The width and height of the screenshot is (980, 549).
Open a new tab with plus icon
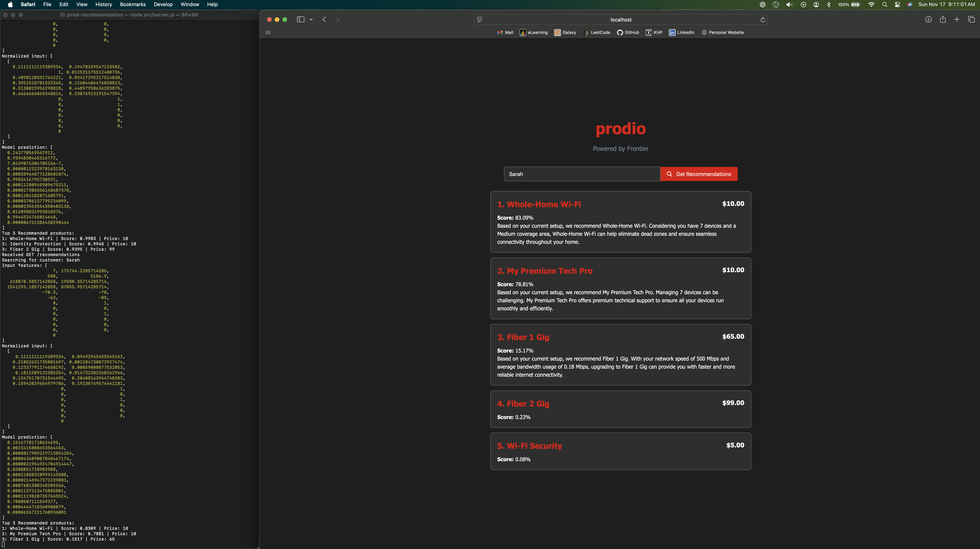tap(957, 19)
